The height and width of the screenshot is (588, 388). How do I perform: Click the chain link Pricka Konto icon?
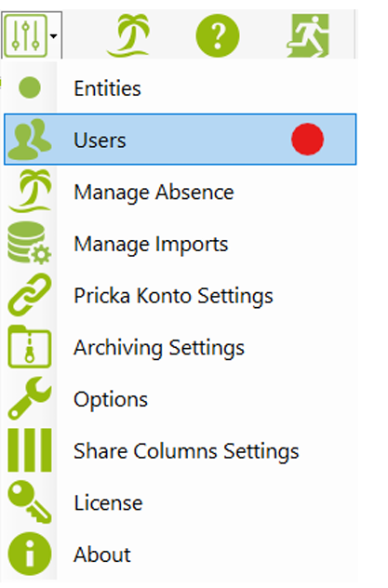[x=30, y=295]
